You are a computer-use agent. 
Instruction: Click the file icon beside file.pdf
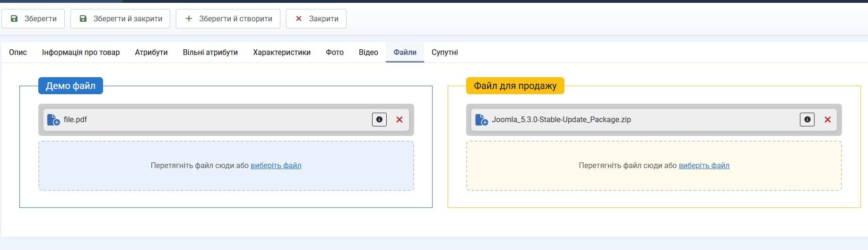(x=53, y=120)
